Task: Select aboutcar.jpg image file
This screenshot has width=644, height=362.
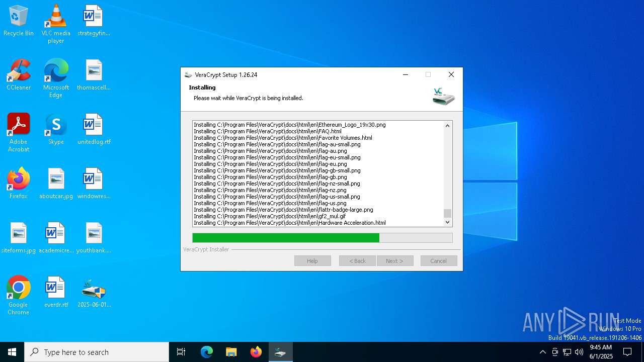Action: 56,184
